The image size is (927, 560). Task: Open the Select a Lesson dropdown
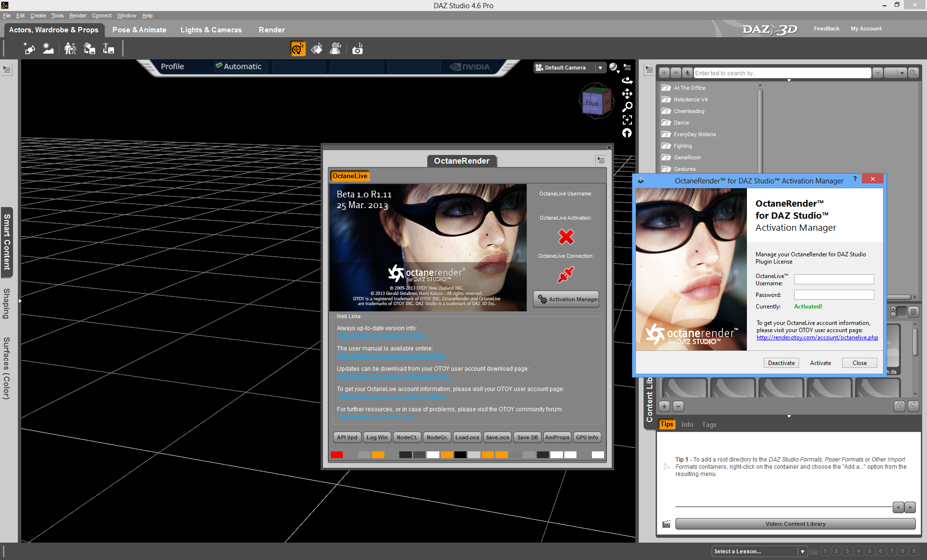coord(802,551)
